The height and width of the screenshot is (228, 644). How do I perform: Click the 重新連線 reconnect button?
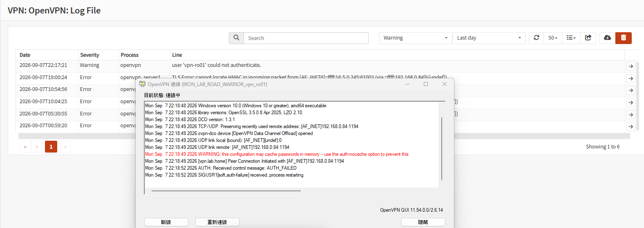[217, 222]
